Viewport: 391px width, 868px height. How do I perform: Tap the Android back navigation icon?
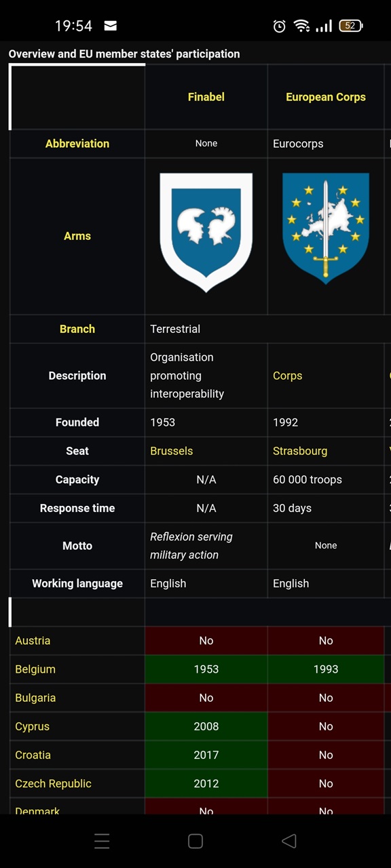288,841
